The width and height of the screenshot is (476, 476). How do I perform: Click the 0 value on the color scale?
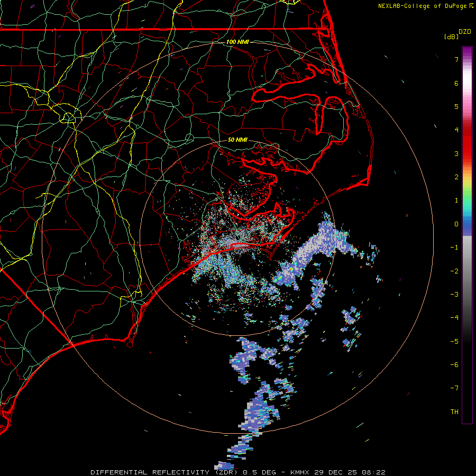point(456,224)
